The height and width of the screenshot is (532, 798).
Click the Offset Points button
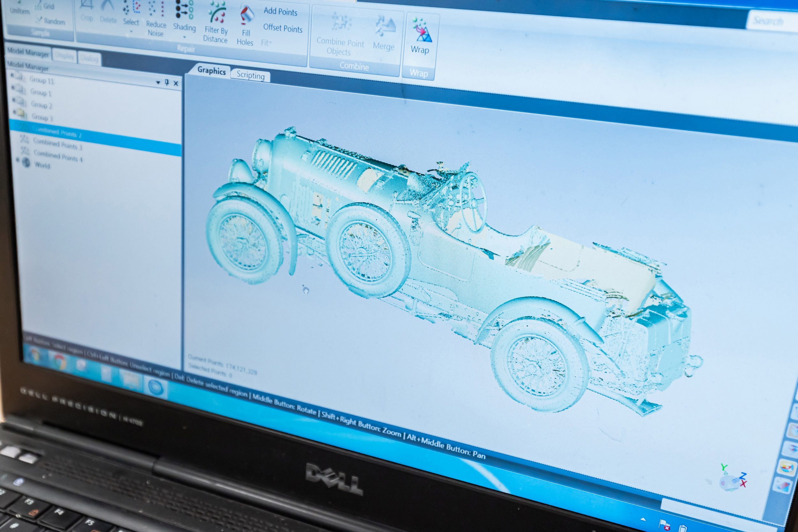coord(282,28)
